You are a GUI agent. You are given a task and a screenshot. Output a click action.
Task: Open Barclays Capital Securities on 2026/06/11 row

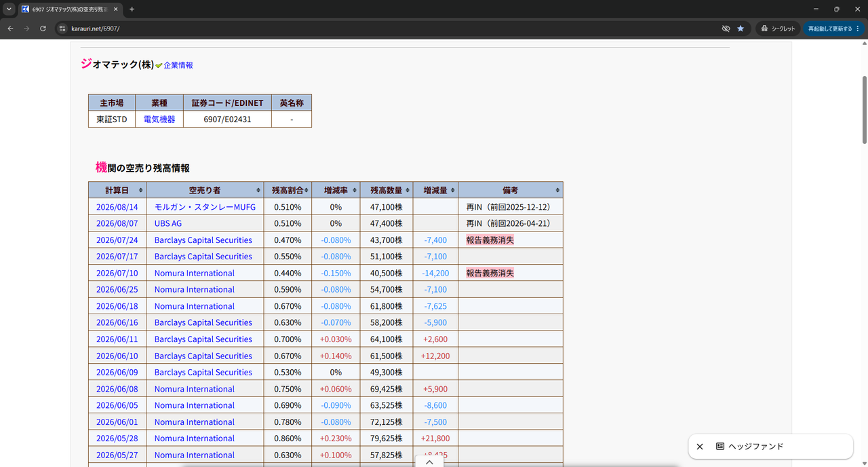pos(203,339)
